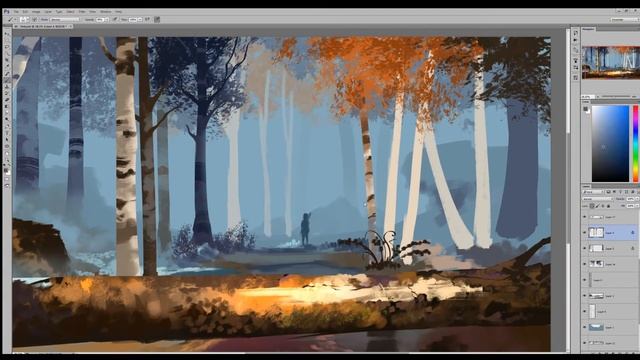The width and height of the screenshot is (640, 360).
Task: Open the Filter menu
Action: tap(82, 11)
